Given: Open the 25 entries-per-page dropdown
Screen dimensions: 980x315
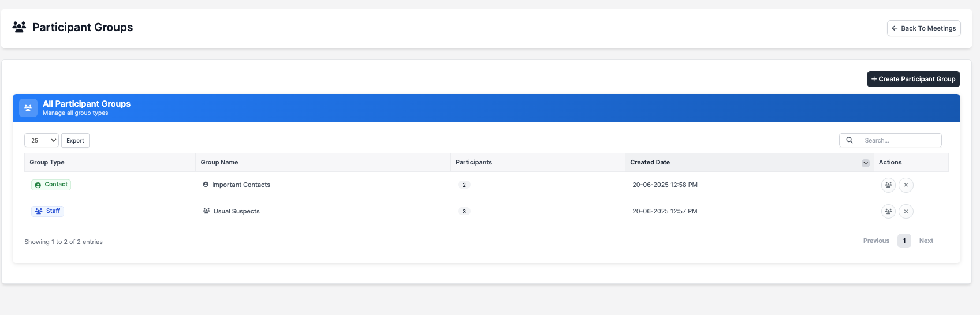Looking at the screenshot, I should [42, 140].
